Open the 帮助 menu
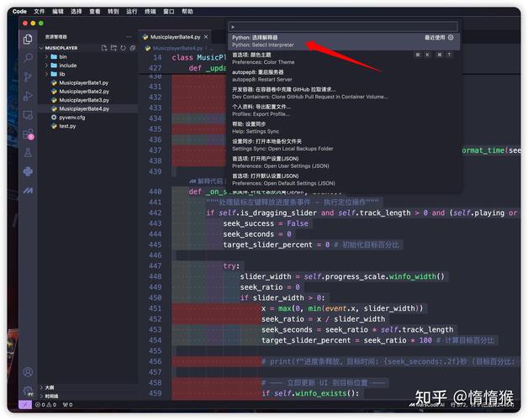Viewport: 528px width, 420px height. coord(187,12)
